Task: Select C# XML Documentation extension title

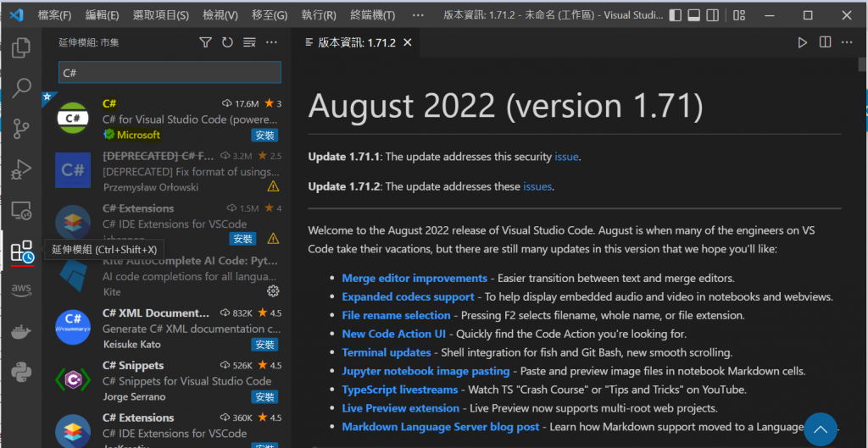Action: pos(156,313)
